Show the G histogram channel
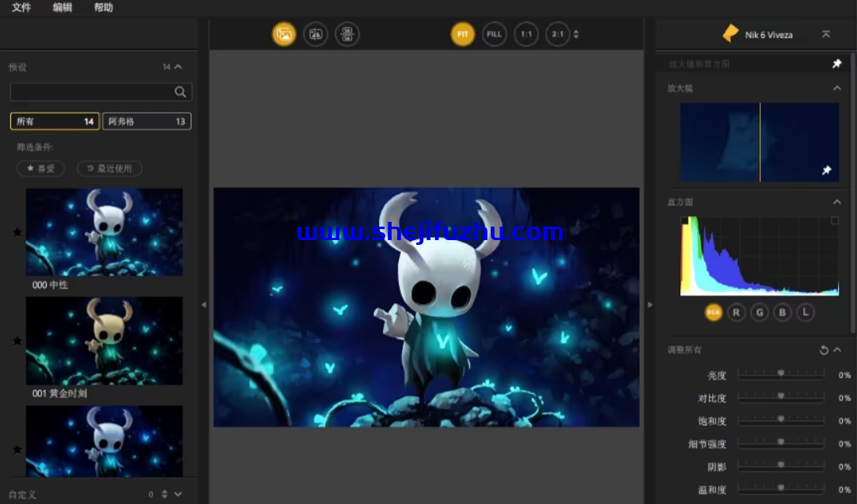857x504 pixels. click(x=759, y=312)
